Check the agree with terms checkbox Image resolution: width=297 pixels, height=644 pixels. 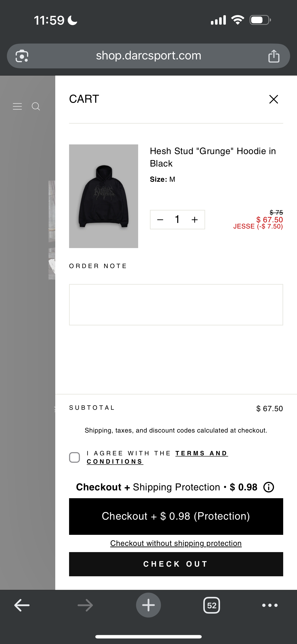[x=75, y=457]
